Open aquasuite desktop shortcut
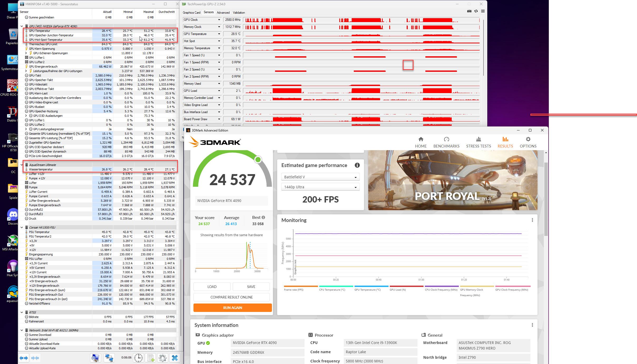The height and width of the screenshot is (364, 637). pos(13,294)
